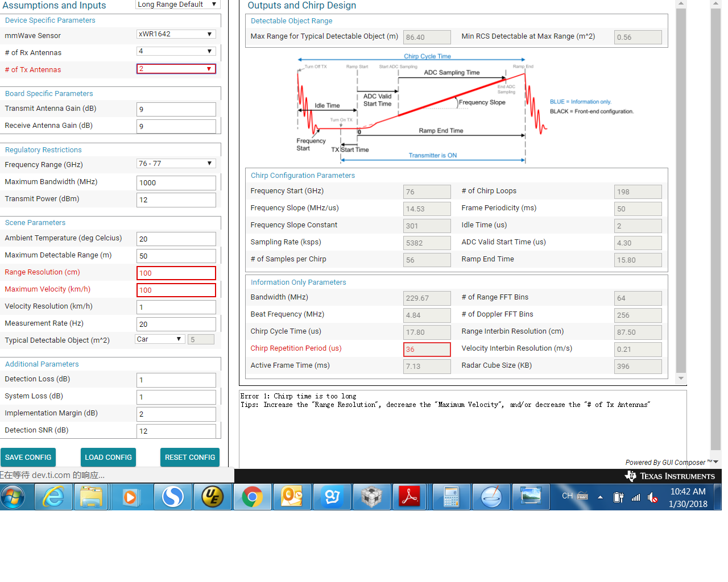This screenshot has height=582, width=728.
Task: Open the picture viewer taskbar icon
Action: click(531, 497)
